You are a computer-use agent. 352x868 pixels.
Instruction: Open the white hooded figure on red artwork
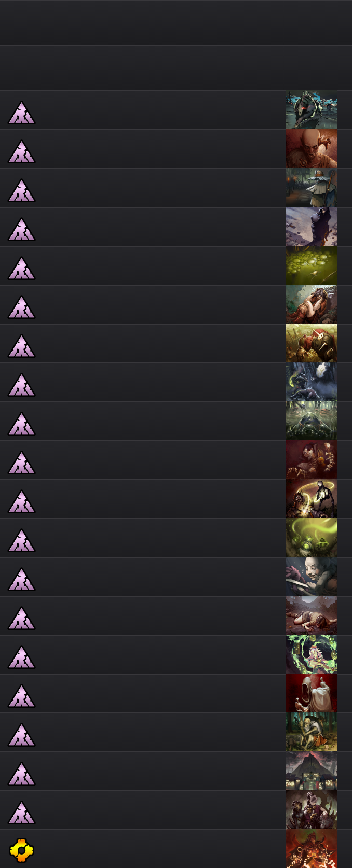(312, 693)
